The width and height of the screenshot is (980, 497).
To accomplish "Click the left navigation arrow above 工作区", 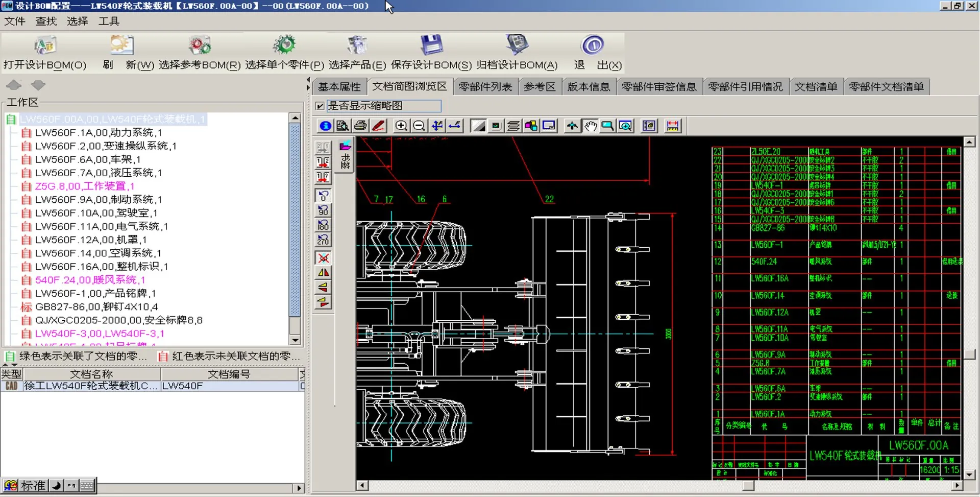I will 14,85.
